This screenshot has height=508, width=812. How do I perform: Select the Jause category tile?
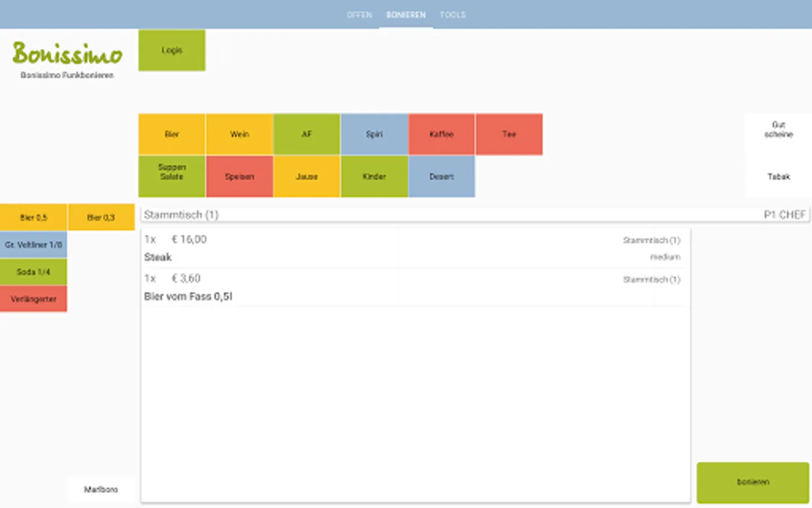[x=307, y=177]
